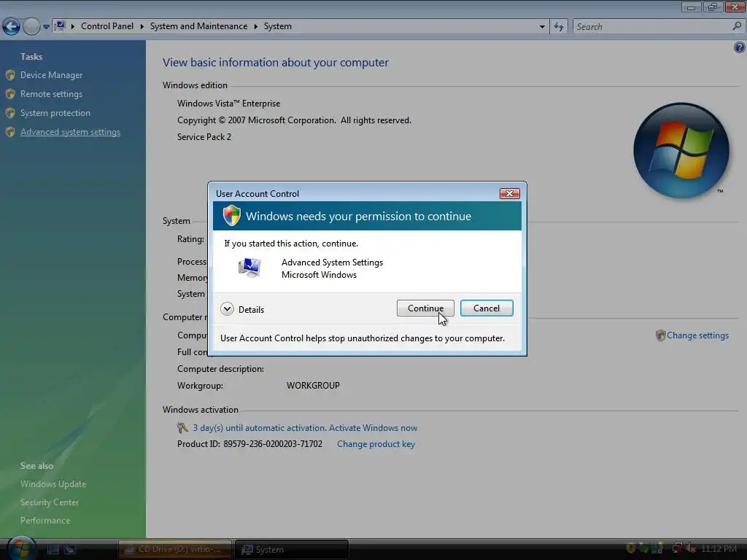
Task: Click Change product key link
Action: coord(376,444)
